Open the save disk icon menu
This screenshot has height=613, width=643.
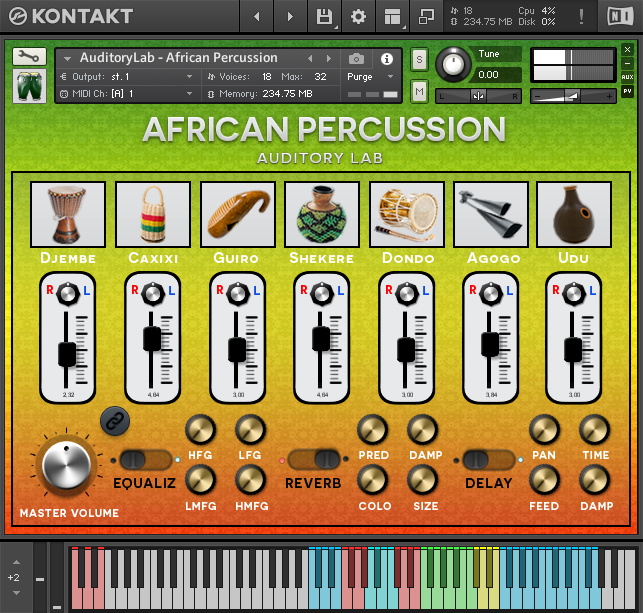pyautogui.click(x=324, y=17)
